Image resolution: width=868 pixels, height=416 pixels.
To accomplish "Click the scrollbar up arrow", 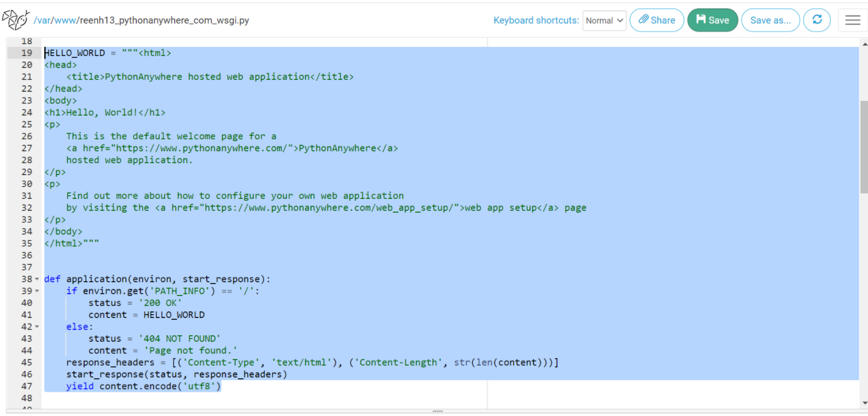I will click(864, 43).
